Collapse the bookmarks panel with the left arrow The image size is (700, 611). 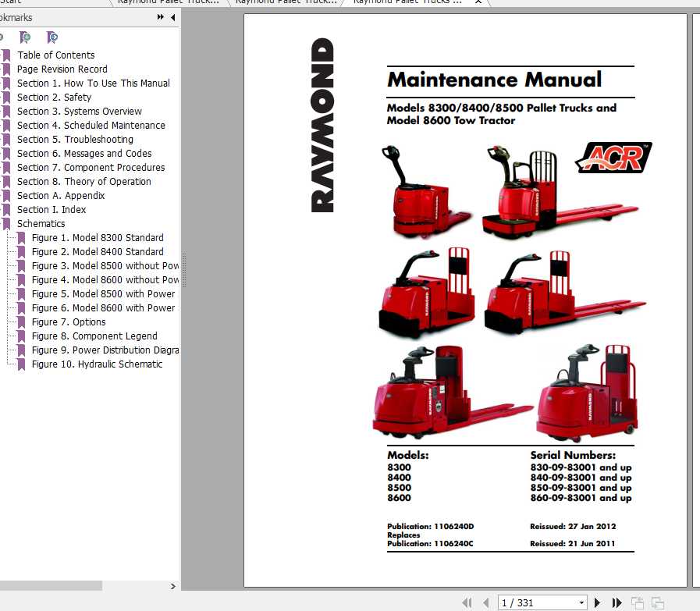[x=173, y=17]
